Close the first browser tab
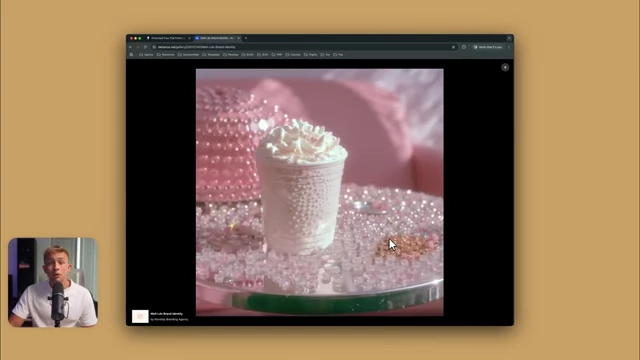Screen dimensions: 640x360 [189, 38]
